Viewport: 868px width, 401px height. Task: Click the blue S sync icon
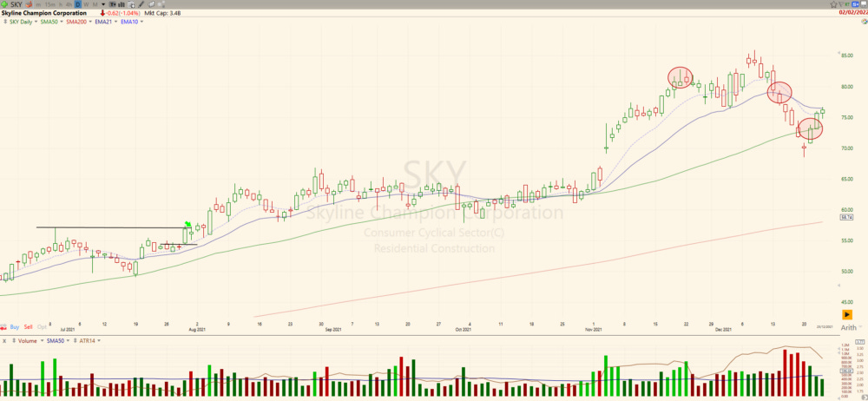(855, 4)
